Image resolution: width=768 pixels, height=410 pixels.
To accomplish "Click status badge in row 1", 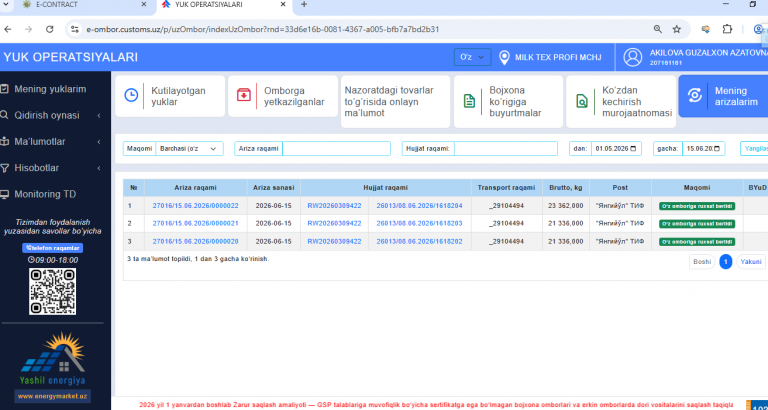I will tap(697, 206).
